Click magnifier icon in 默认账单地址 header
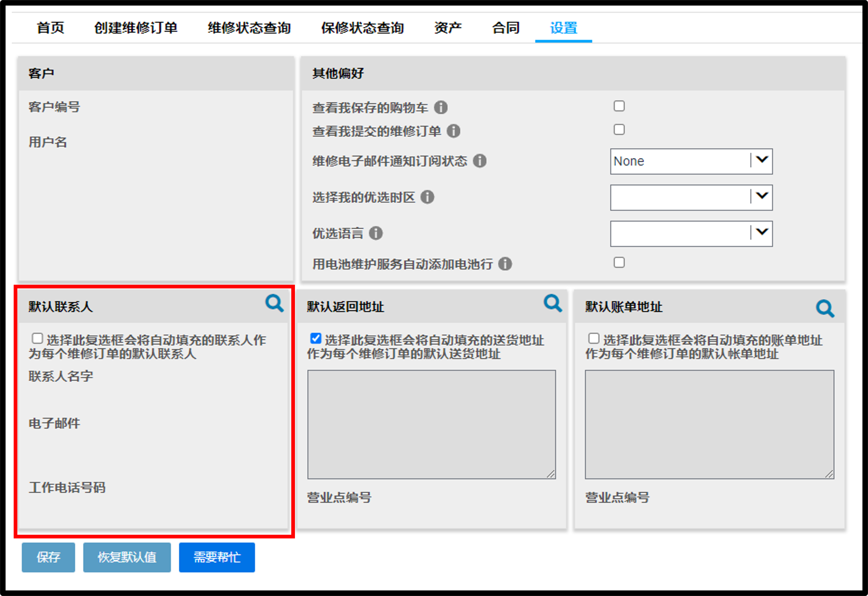The image size is (868, 596). pyautogui.click(x=825, y=308)
